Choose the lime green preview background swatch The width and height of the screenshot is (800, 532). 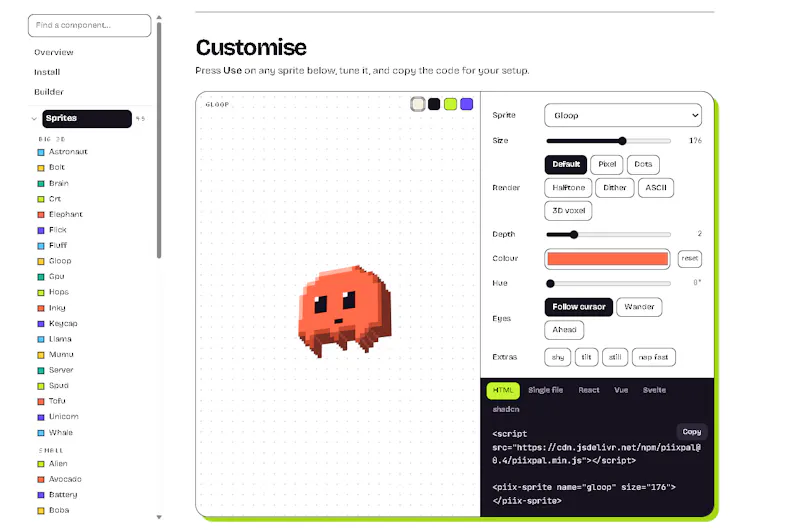(x=451, y=105)
